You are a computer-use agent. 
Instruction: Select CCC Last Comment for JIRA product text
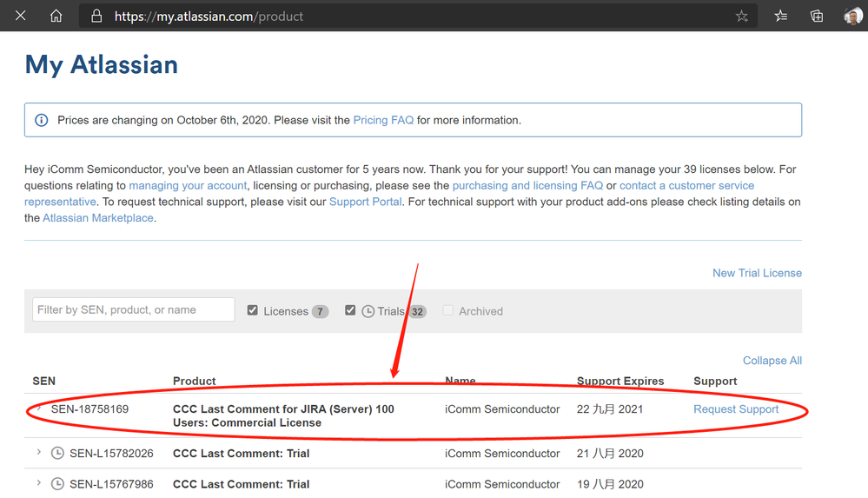coord(283,416)
